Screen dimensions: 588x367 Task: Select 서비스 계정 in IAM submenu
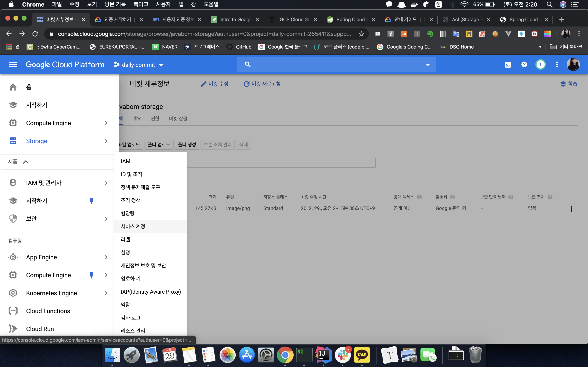pos(133,226)
